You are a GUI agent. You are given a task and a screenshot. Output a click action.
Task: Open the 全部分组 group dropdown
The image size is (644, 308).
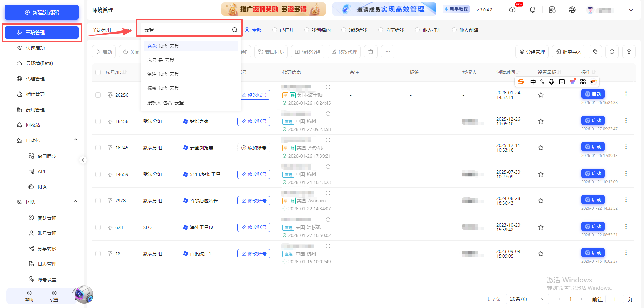coord(102,29)
